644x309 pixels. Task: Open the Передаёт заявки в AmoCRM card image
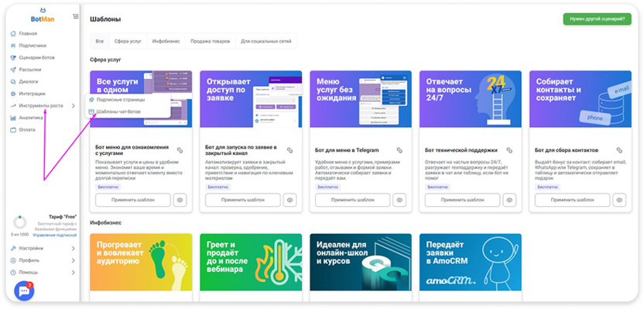pyautogui.click(x=471, y=263)
